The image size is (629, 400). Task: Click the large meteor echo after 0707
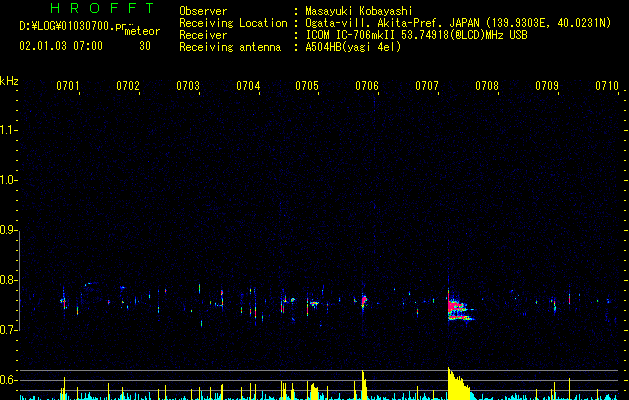(x=460, y=308)
